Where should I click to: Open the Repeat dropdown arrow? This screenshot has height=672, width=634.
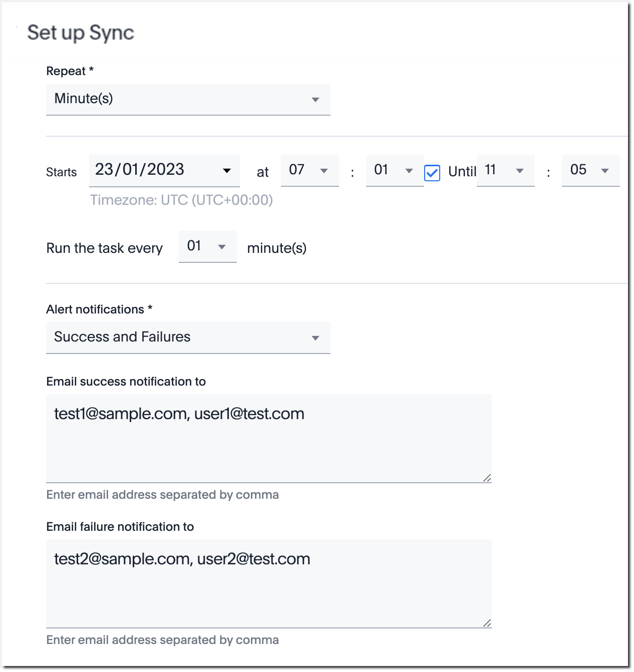(x=315, y=99)
